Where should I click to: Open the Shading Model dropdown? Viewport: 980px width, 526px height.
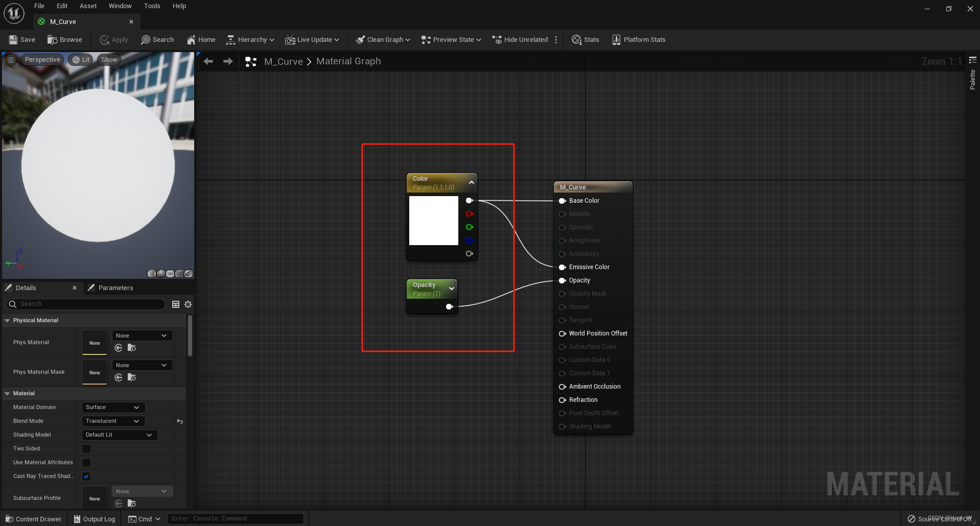(x=119, y=435)
